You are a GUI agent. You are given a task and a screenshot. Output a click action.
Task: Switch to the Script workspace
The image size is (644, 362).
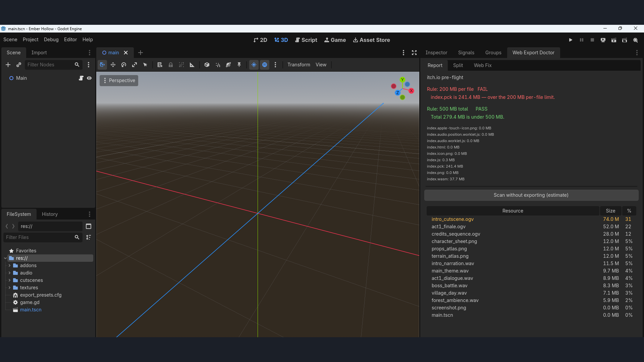[306, 40]
